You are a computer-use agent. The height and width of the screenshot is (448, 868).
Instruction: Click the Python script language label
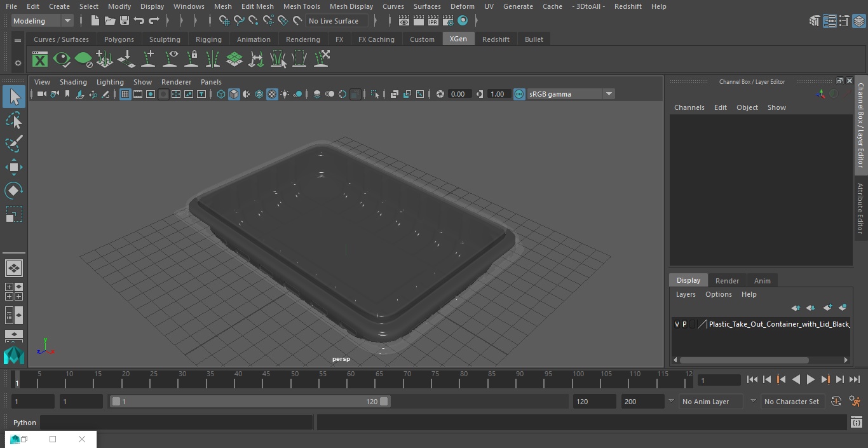pos(25,423)
